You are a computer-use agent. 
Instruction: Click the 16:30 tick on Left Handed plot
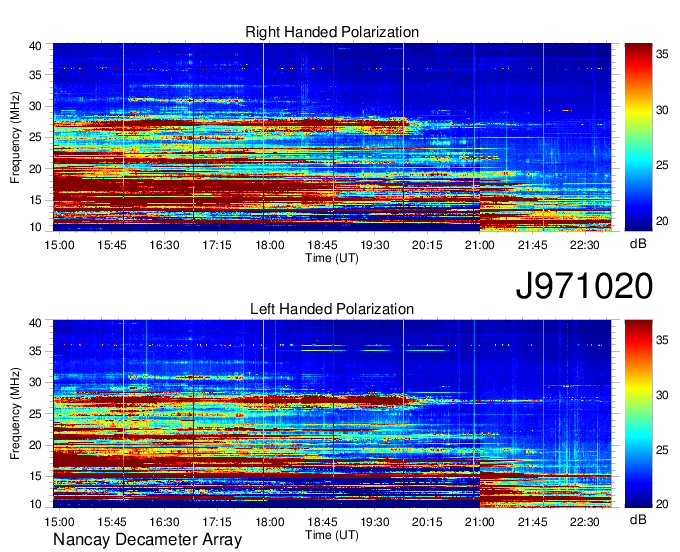pos(164,522)
